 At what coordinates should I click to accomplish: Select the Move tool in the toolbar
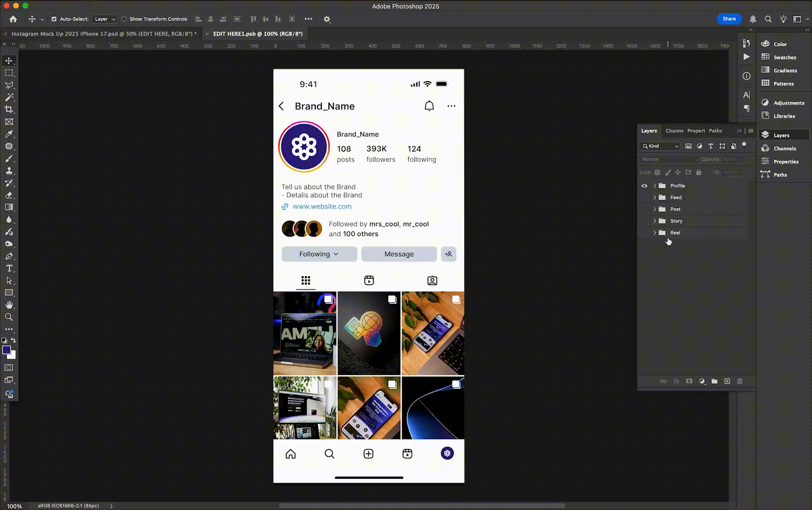click(x=9, y=61)
